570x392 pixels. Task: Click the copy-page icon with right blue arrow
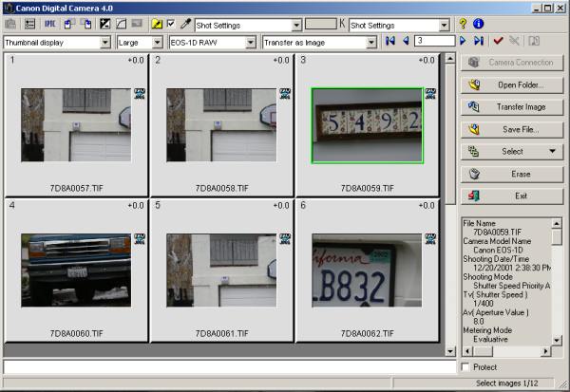(x=86, y=25)
